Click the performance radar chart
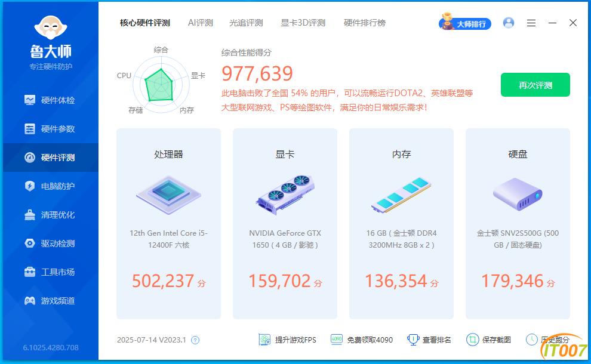 pyautogui.click(x=161, y=85)
